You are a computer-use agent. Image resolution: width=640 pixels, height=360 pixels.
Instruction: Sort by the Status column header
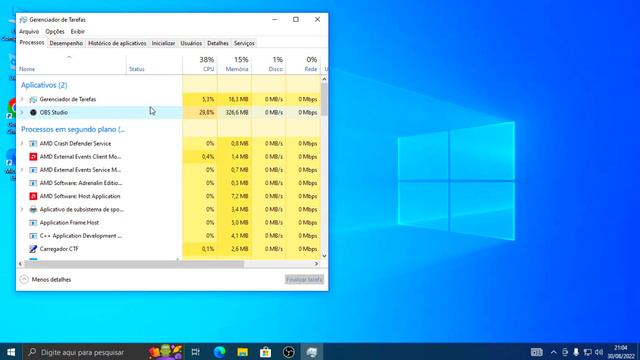pyautogui.click(x=154, y=64)
